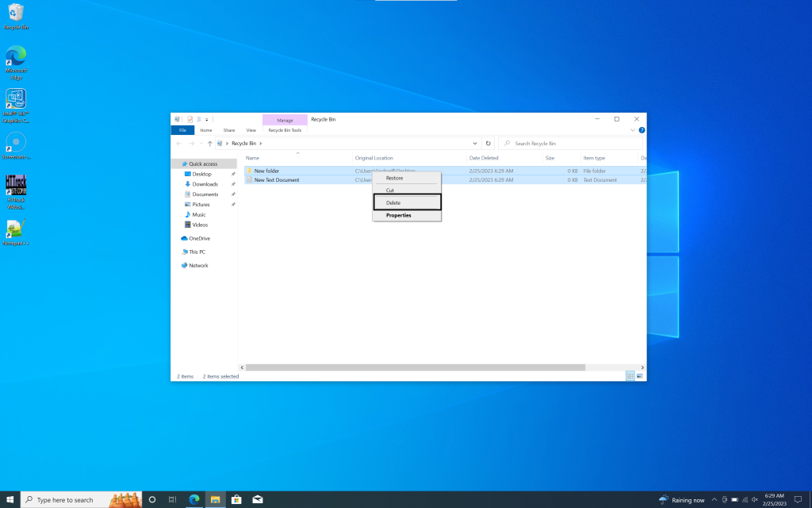Click in the Search Recycle Bin field
This screenshot has width=812, height=508.
[x=570, y=144]
